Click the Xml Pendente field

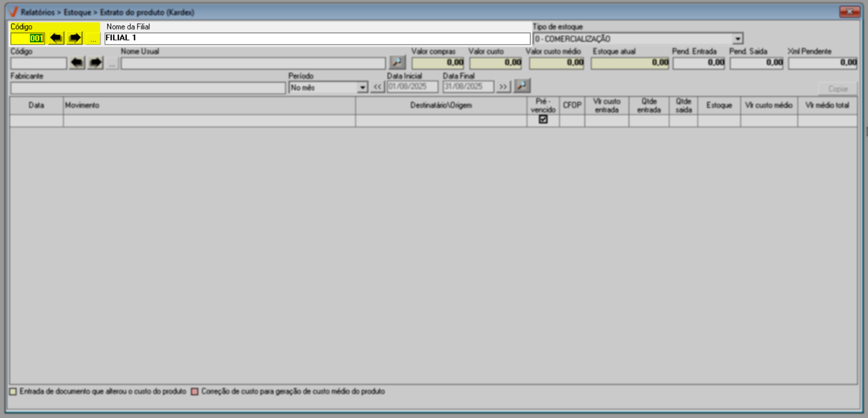(x=823, y=63)
